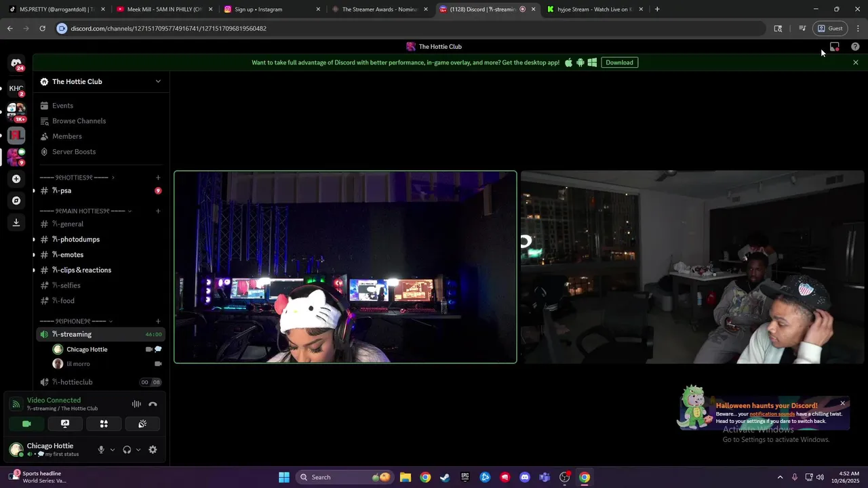This screenshot has width=868, height=488.
Task: Click the connection signal icon
Action: pyautogui.click(x=16, y=404)
